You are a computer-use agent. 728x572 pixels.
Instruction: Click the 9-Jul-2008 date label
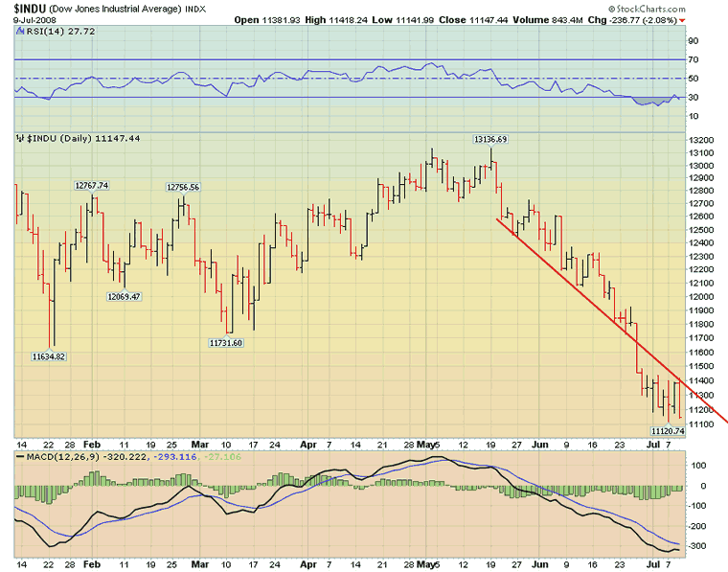[x=34, y=20]
